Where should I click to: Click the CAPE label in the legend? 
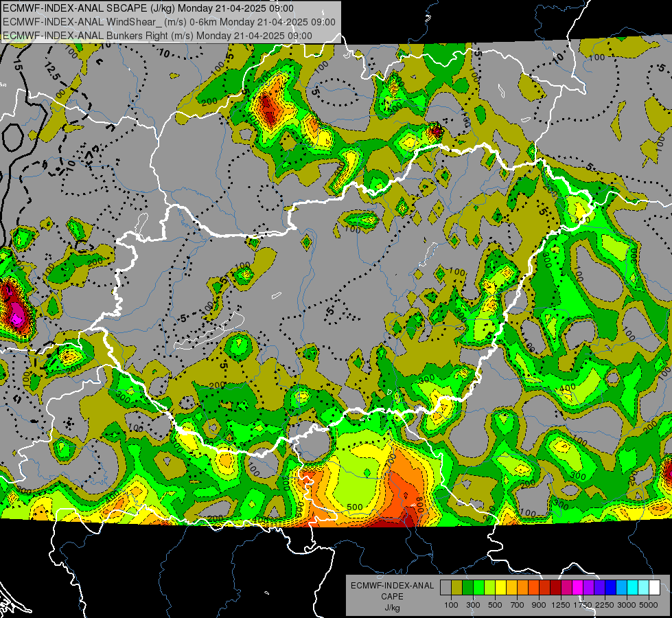pos(392,596)
